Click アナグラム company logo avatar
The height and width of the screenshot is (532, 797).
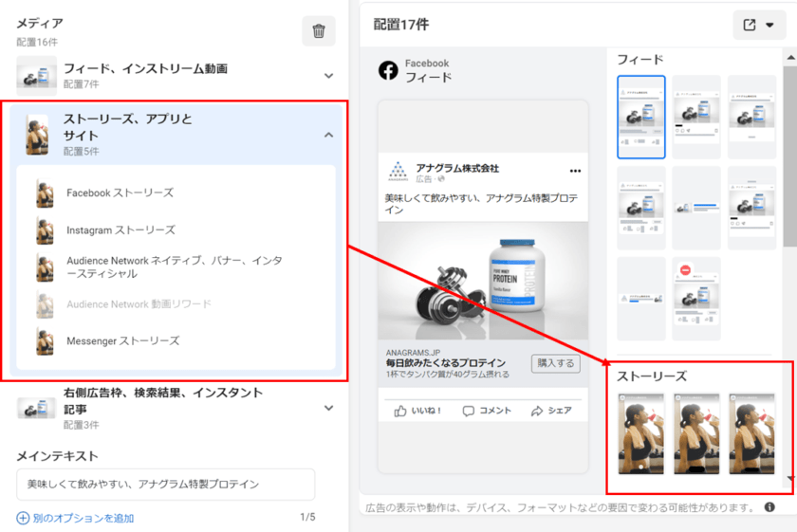(x=398, y=172)
